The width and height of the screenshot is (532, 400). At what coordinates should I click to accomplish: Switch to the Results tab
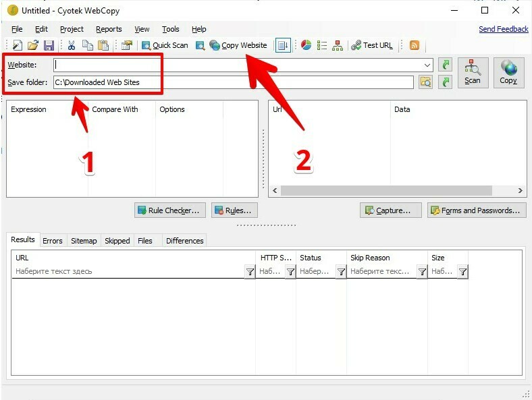(23, 239)
